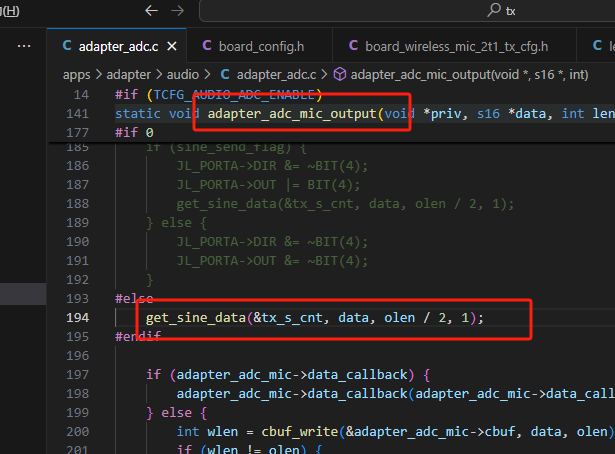Select "adapter" breadcrumb segment
The image size is (615, 454).
tap(129, 74)
